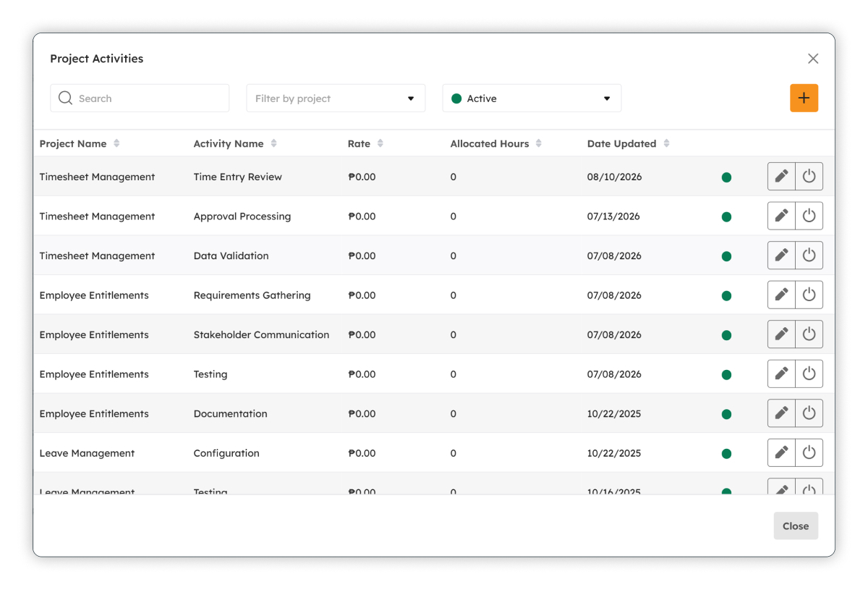Click green status dot for Approval Processing
The height and width of the screenshot is (590, 868).
click(726, 216)
